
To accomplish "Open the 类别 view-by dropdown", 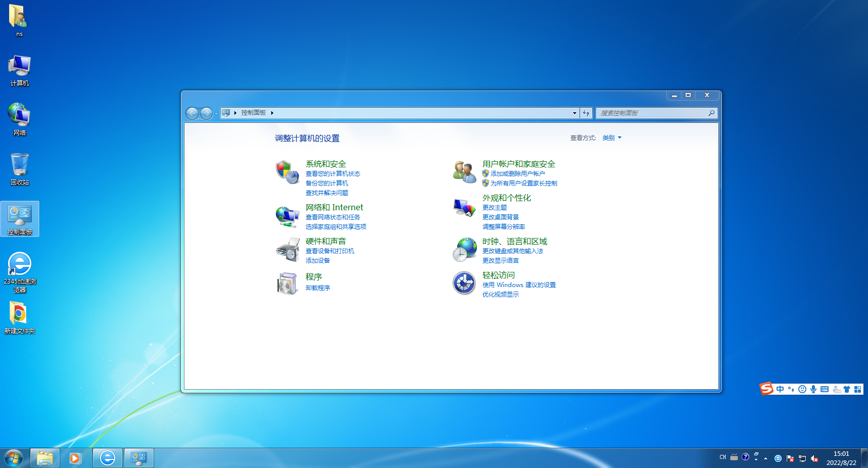I will pyautogui.click(x=611, y=138).
